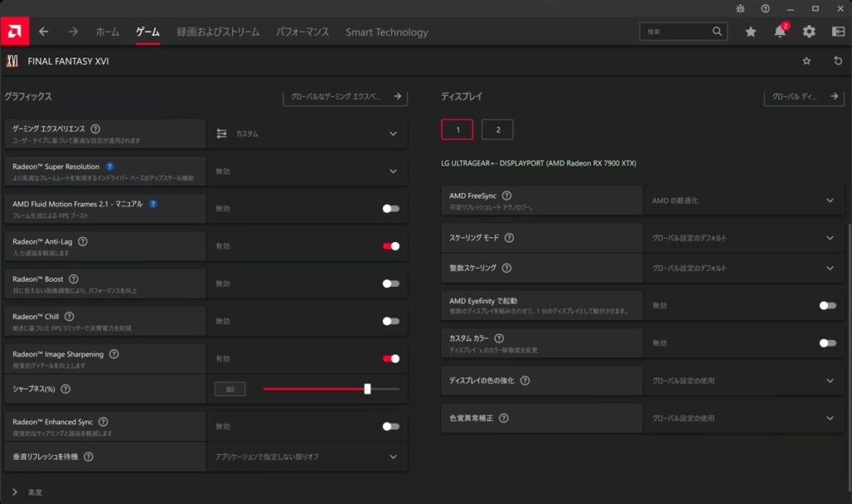Viewport: 852px width, 504px height.
Task: Show help for Radeon Image Sharpening
Action: click(113, 354)
